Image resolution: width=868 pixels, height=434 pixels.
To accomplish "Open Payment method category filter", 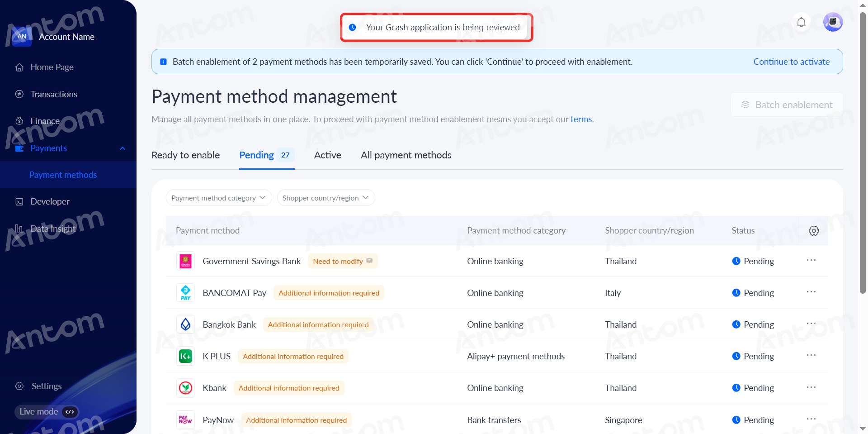I will tap(219, 198).
